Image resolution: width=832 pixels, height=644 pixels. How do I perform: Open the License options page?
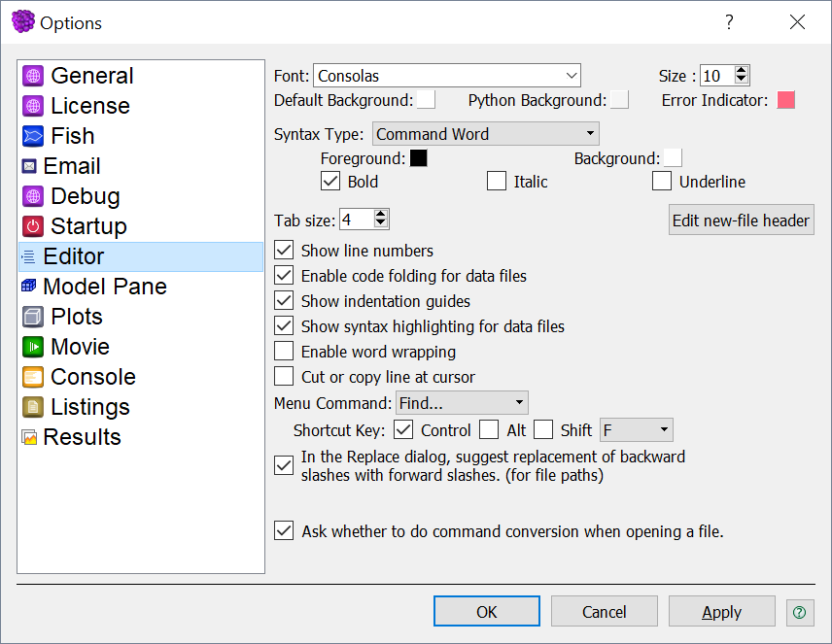point(141,106)
